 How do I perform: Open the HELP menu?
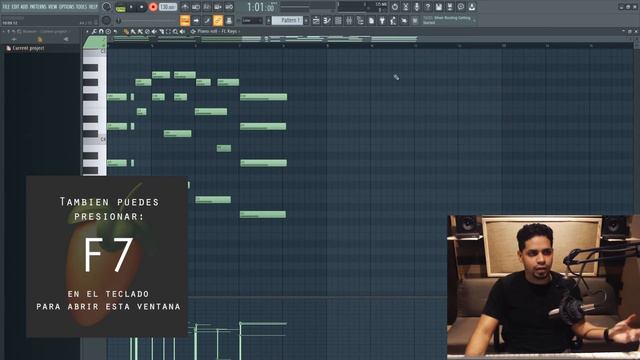click(93, 7)
